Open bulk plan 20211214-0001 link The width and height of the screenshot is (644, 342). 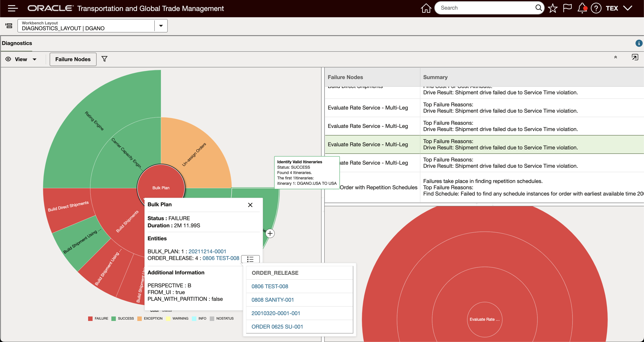(207, 251)
